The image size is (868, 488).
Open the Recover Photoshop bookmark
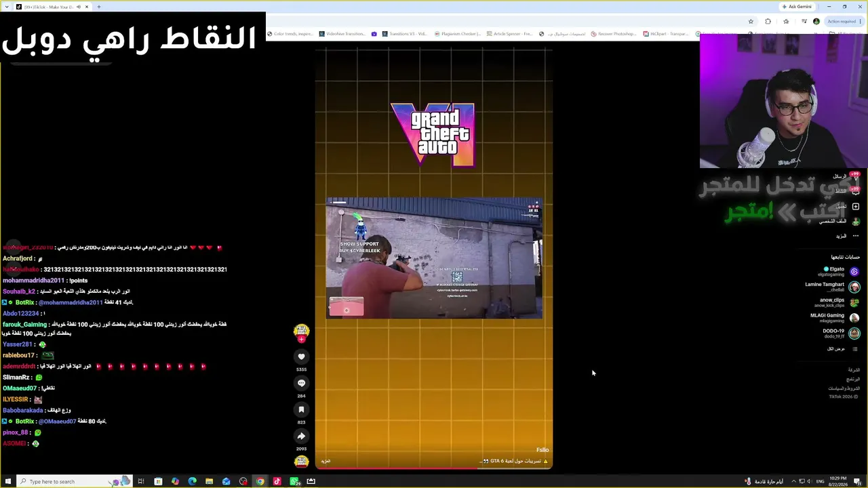[613, 34]
